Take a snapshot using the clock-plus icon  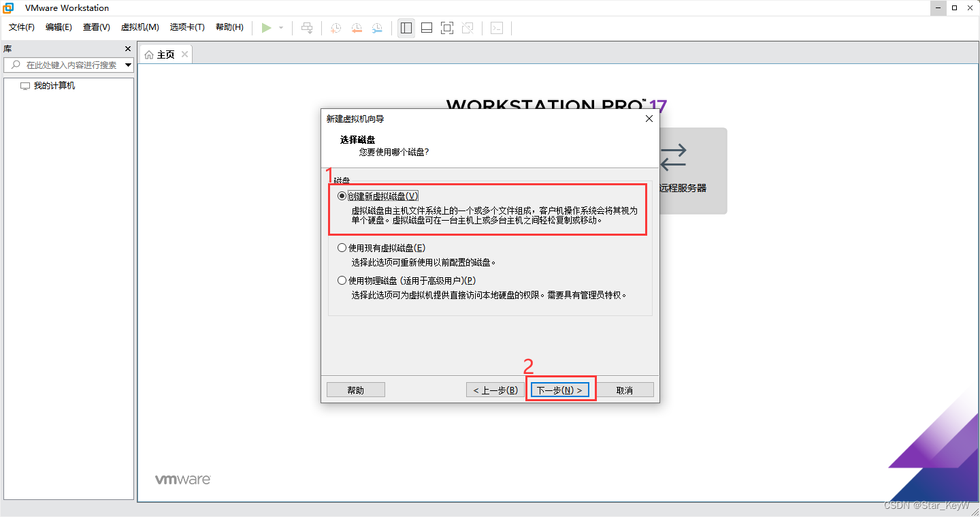tap(335, 28)
